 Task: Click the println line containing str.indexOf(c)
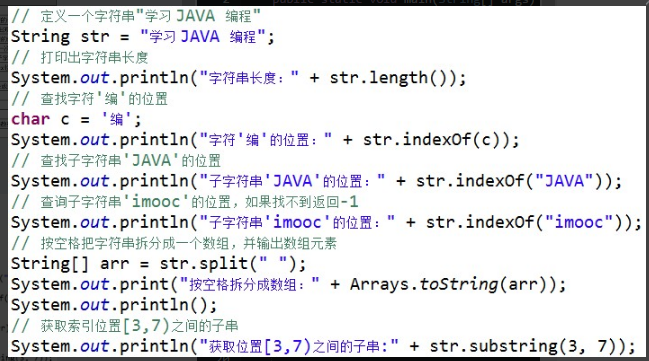[x=265, y=140]
